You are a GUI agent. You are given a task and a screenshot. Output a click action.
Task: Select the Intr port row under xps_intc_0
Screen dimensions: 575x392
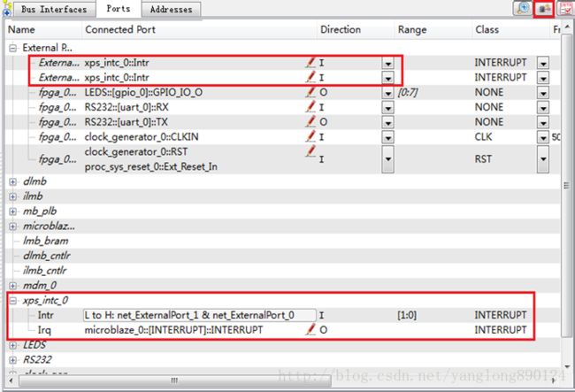tap(45, 315)
